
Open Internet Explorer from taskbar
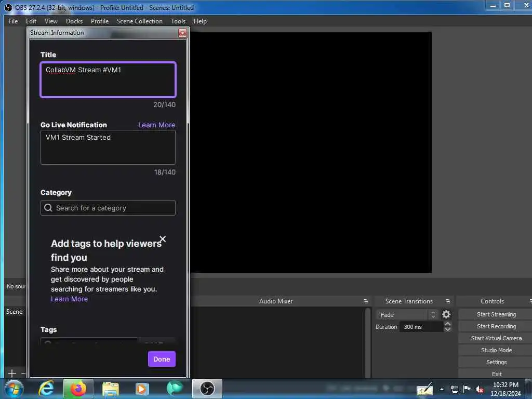pyautogui.click(x=46, y=389)
